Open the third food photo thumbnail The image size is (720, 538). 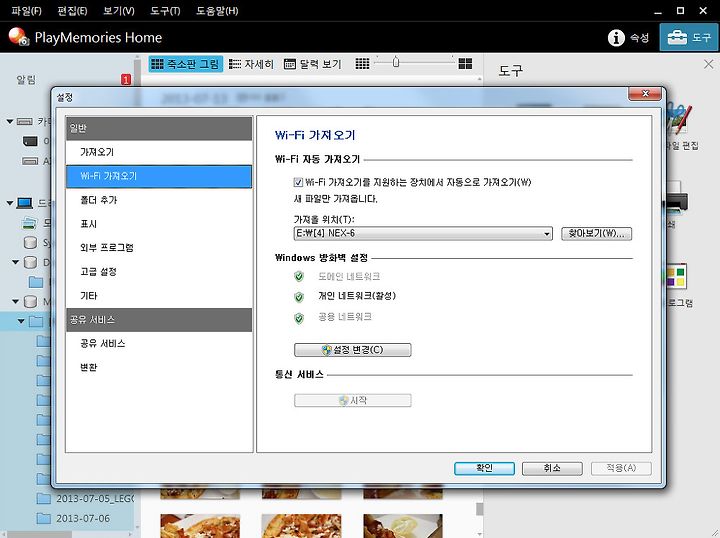(x=403, y=526)
